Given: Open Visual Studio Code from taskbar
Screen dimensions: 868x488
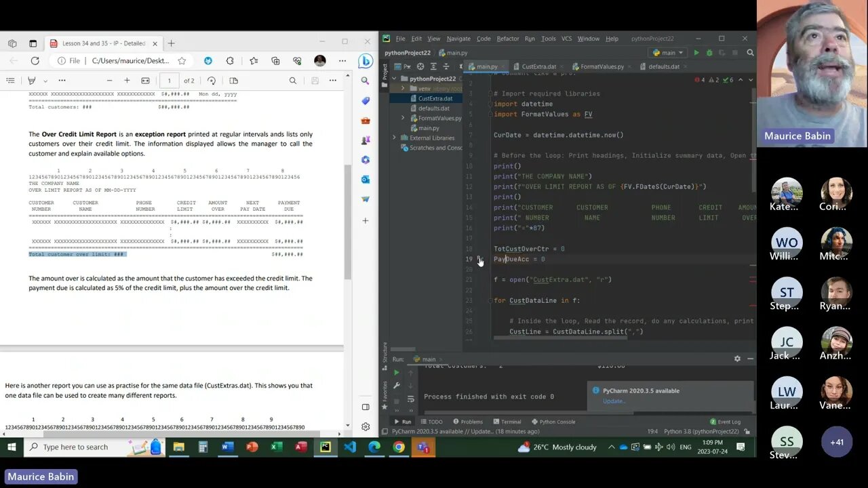Looking at the screenshot, I should (350, 447).
